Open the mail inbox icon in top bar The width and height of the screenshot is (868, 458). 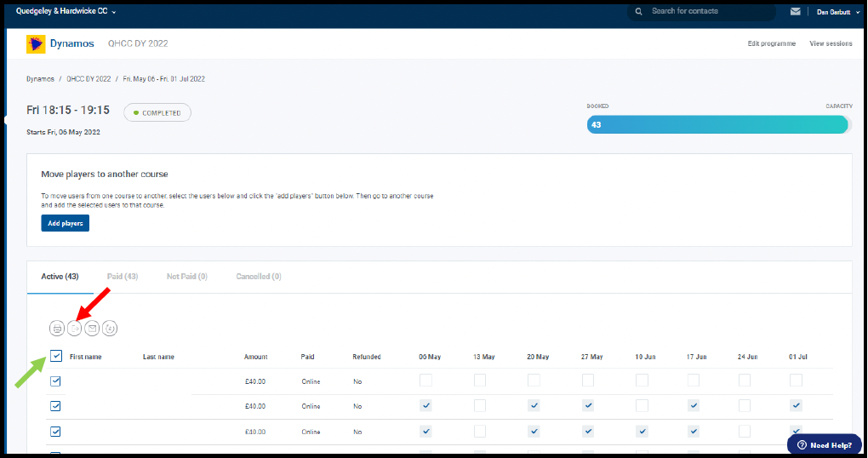tap(796, 12)
